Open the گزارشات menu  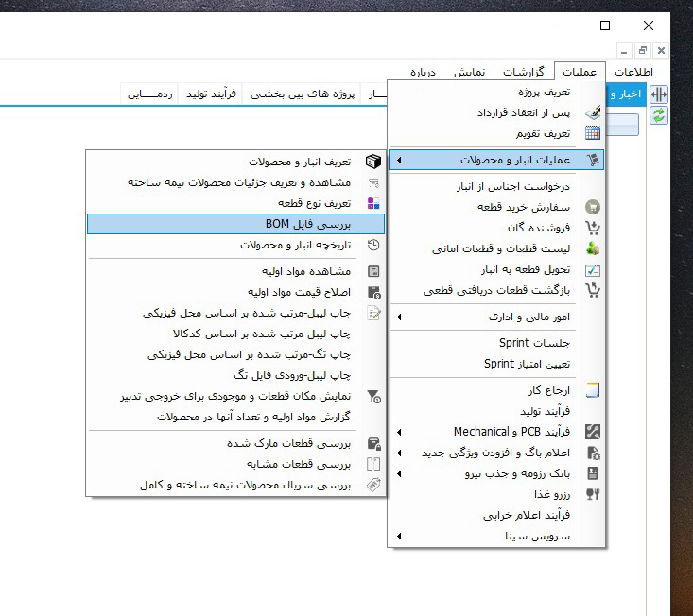[x=524, y=72]
